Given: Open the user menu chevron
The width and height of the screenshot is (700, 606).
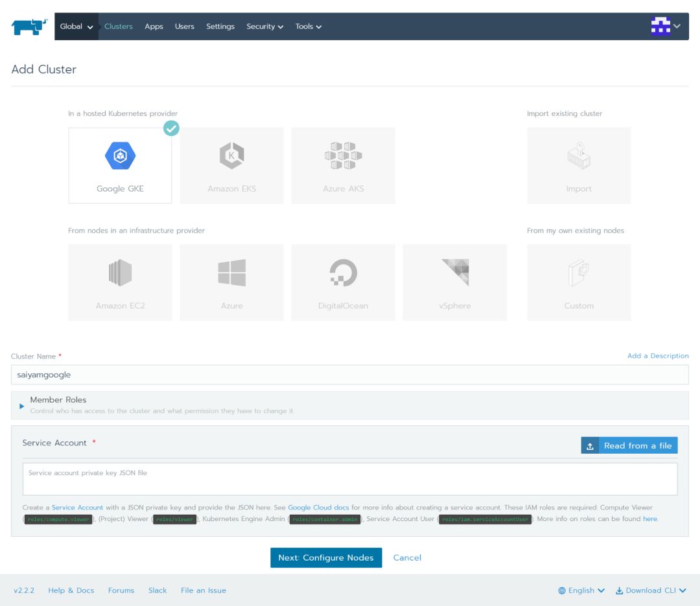Looking at the screenshot, I should [677, 26].
